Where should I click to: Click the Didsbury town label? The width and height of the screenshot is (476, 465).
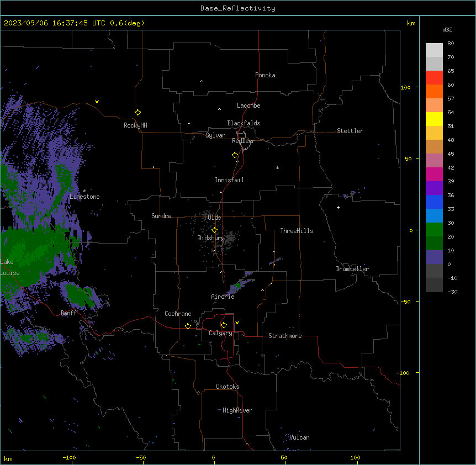[211, 238]
